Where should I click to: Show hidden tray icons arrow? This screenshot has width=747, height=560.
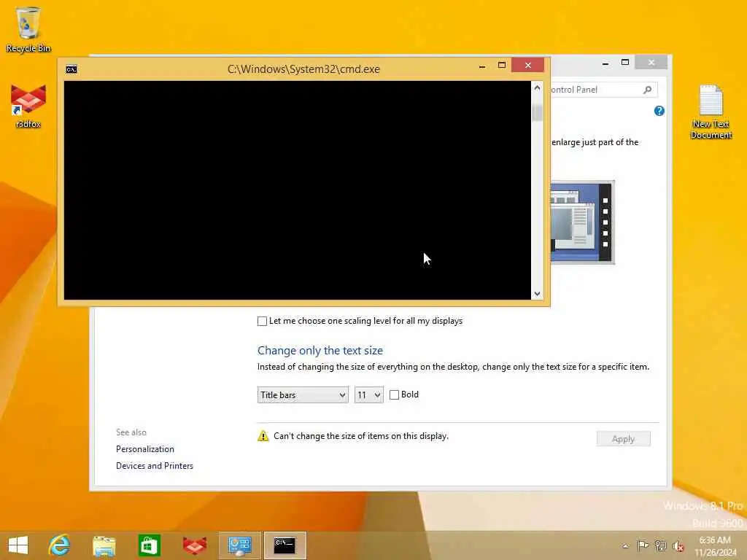coord(625,546)
